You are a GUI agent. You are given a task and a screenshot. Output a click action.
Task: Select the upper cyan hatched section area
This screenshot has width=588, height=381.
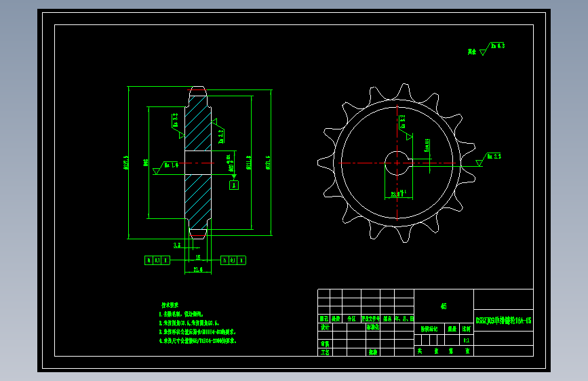(x=198, y=124)
